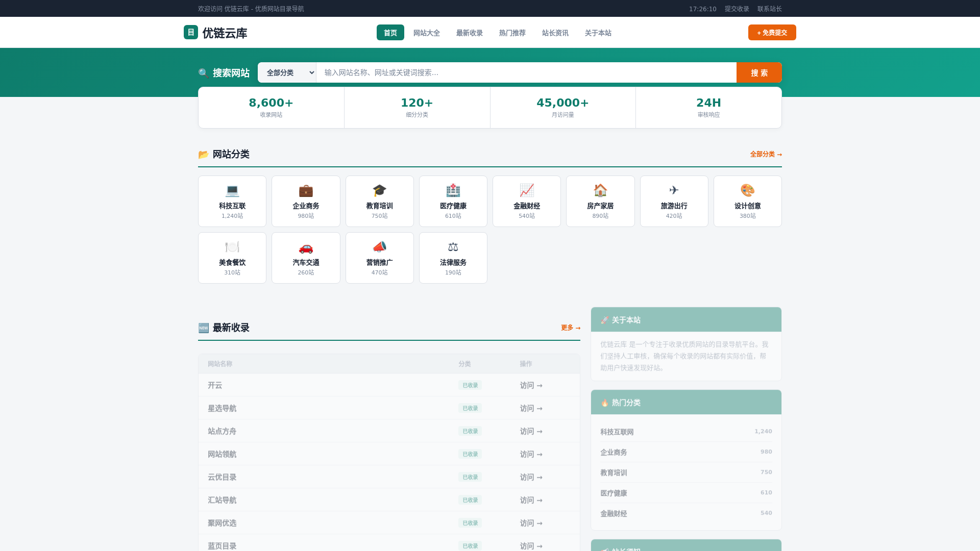Open the 开云 site name
The image size is (980, 551).
[215, 385]
